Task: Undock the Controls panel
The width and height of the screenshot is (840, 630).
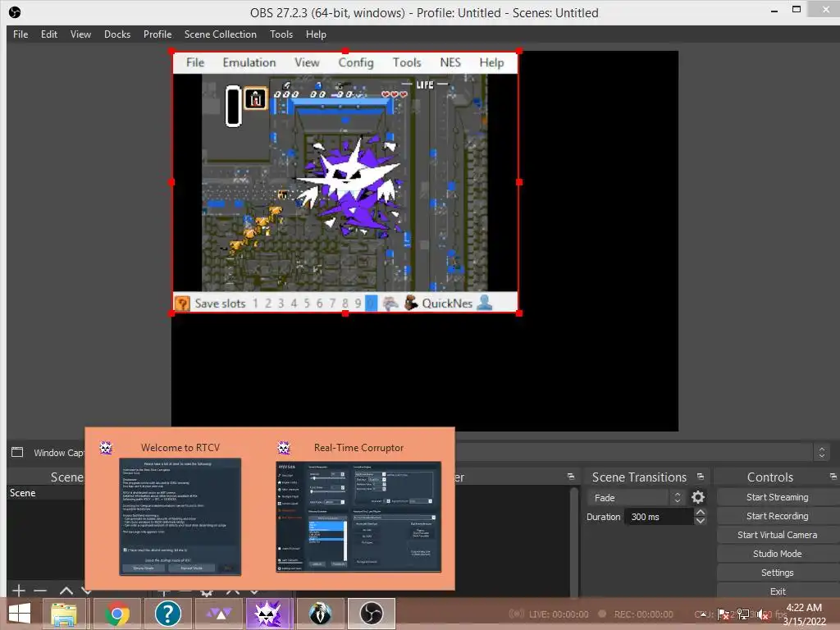Action: 833,477
